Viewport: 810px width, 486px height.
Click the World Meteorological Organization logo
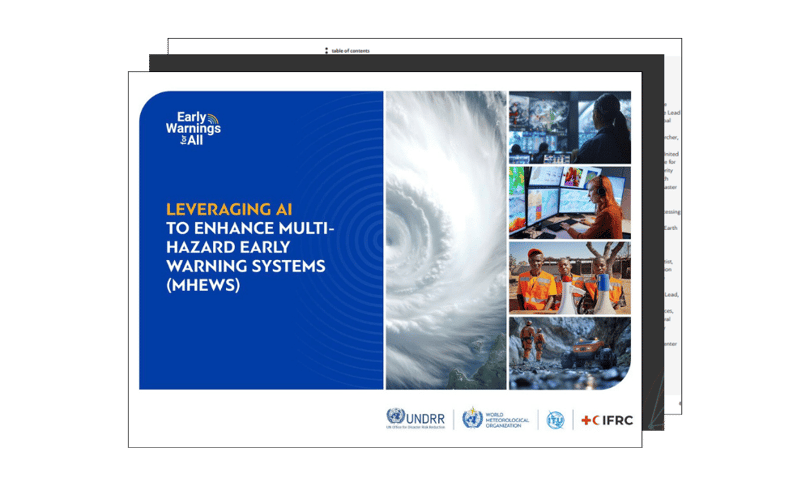[495, 418]
